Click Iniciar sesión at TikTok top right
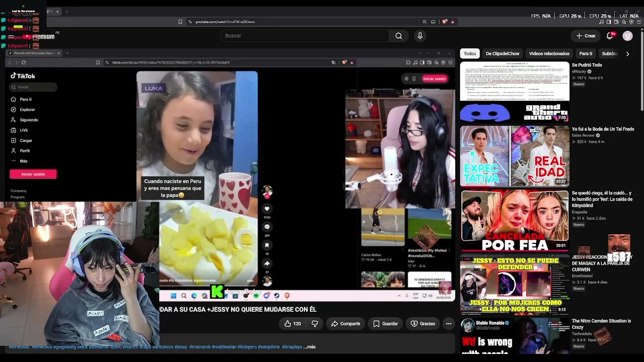 (x=434, y=78)
